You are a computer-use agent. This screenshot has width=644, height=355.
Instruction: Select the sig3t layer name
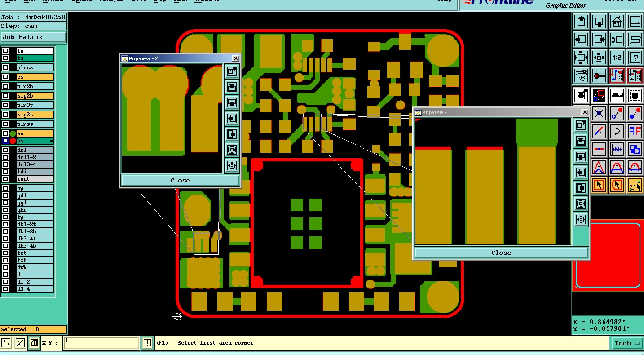(35, 115)
